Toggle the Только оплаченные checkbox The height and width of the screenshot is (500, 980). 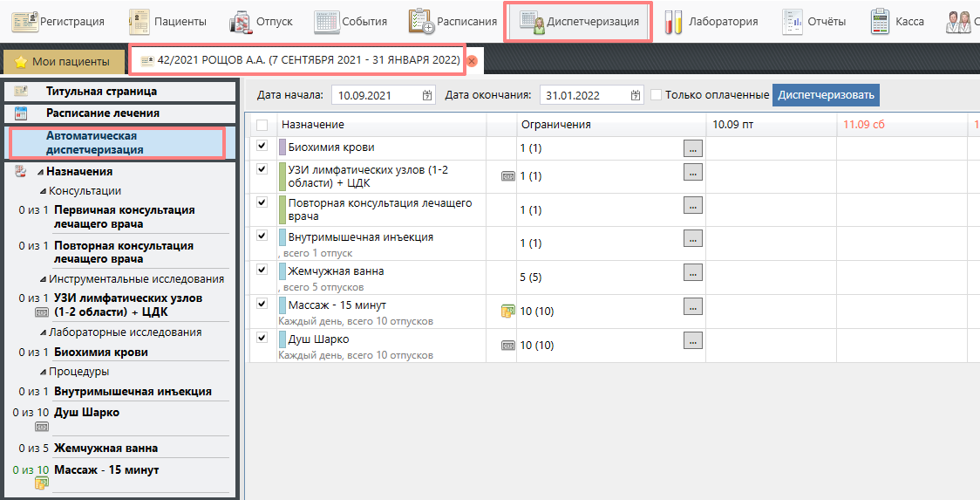[657, 95]
